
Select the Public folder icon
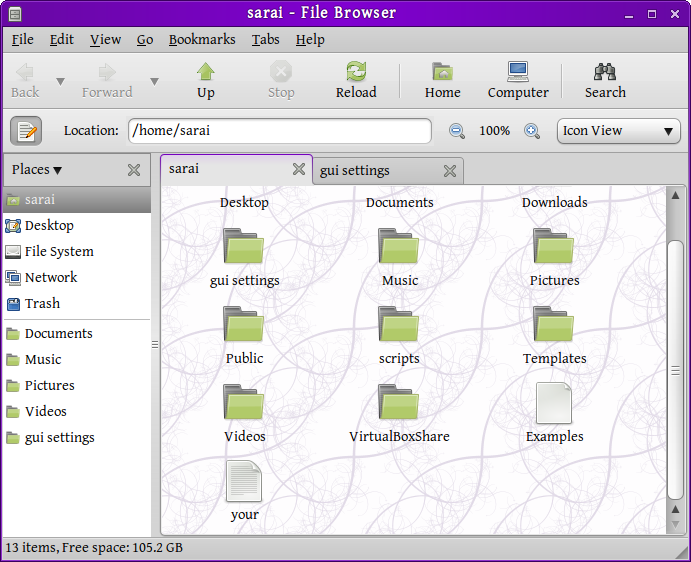(244, 324)
